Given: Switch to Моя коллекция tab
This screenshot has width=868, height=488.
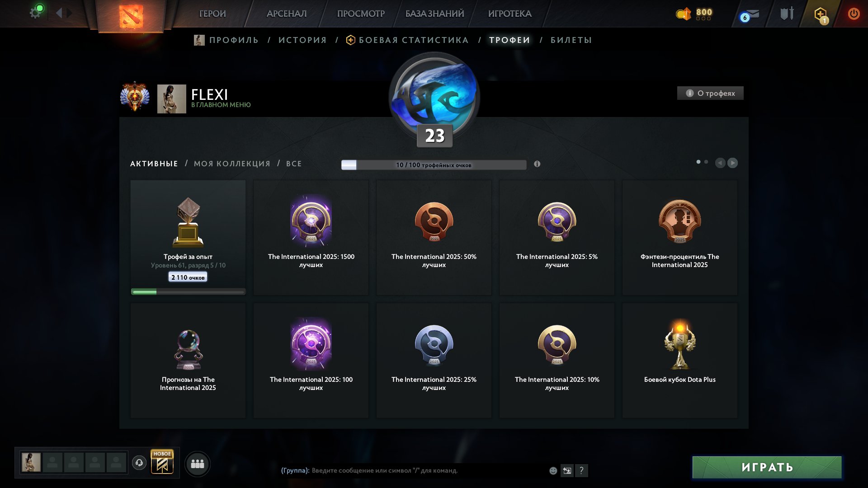Looking at the screenshot, I should pyautogui.click(x=232, y=164).
